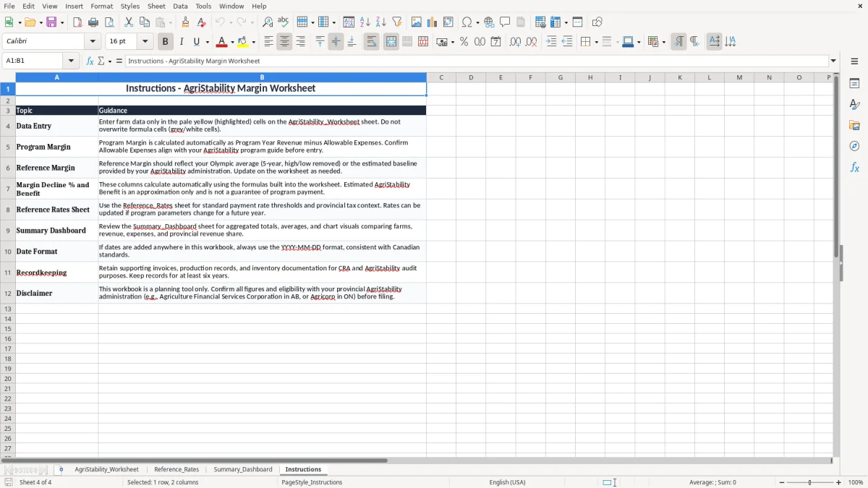The height and width of the screenshot is (488, 868).
Task: Click the Print icon
Action: tap(93, 22)
